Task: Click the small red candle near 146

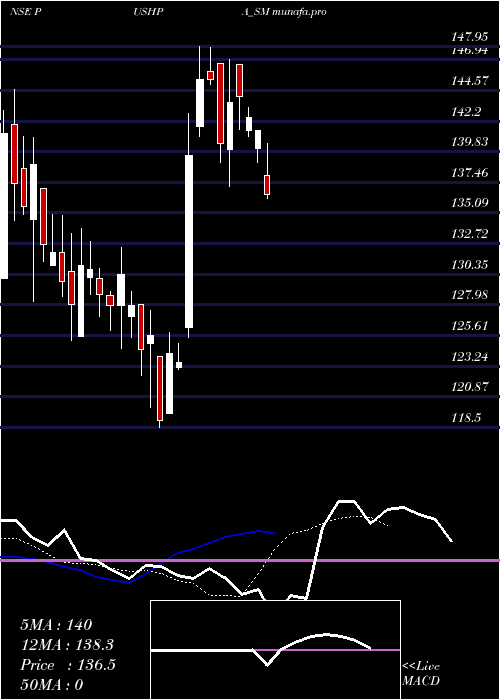Action: 210,75
